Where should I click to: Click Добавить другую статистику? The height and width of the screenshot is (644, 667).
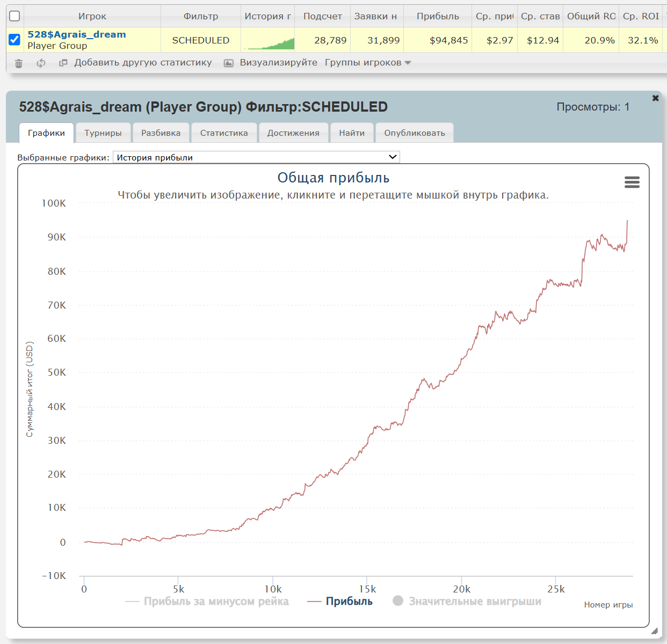(x=143, y=63)
